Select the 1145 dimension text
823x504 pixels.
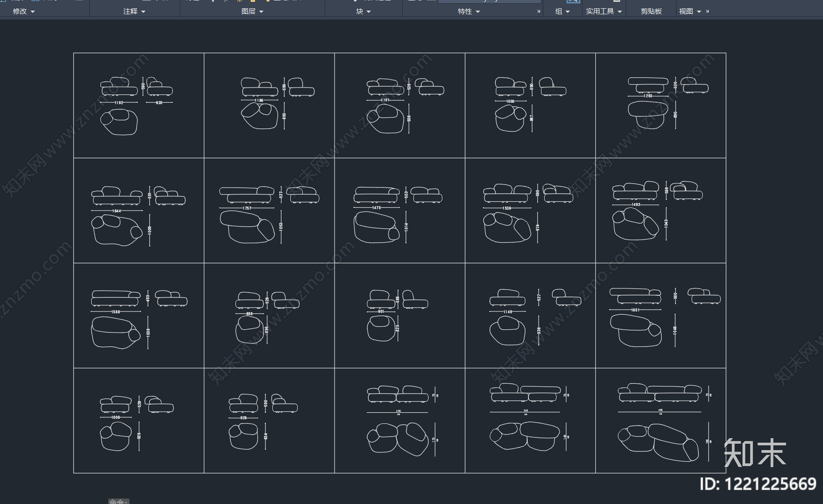tap(508, 312)
